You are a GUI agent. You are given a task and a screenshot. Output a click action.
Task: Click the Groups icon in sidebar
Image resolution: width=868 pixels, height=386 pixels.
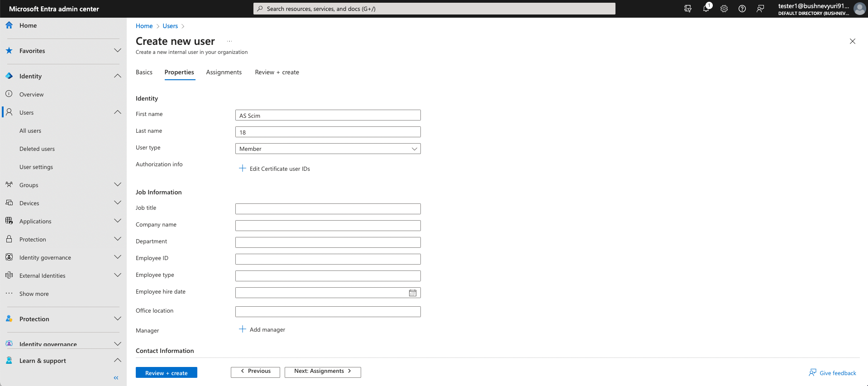pyautogui.click(x=9, y=185)
